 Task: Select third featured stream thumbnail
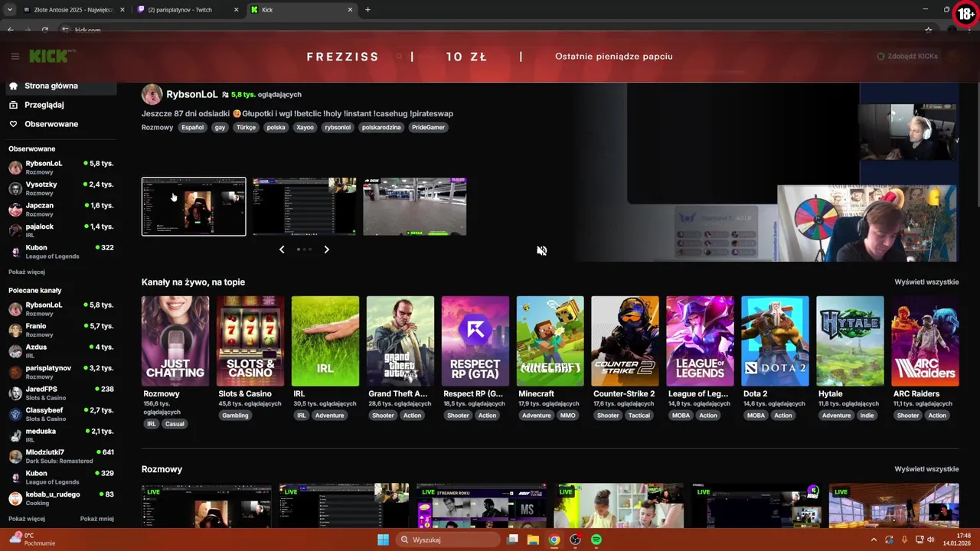click(x=414, y=207)
